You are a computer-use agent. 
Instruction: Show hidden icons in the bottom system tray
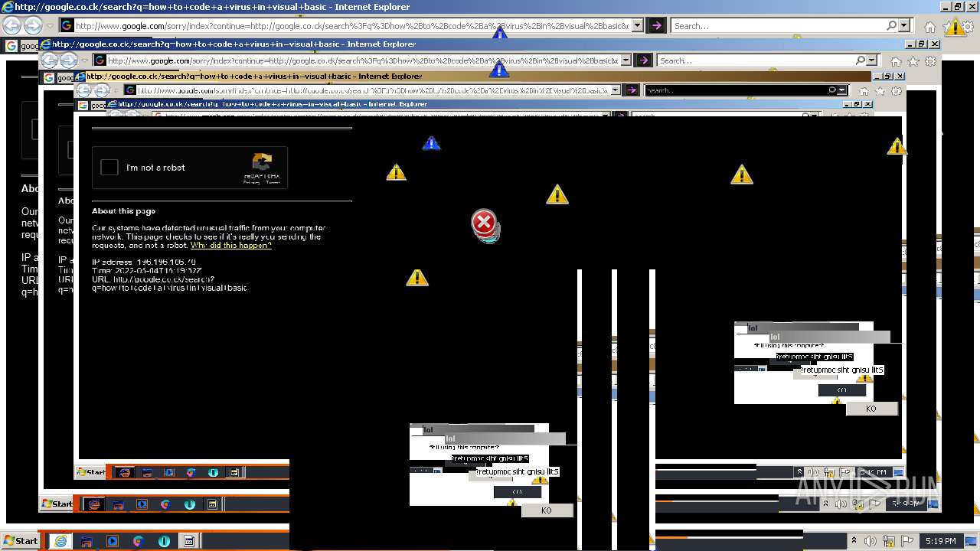click(x=854, y=541)
